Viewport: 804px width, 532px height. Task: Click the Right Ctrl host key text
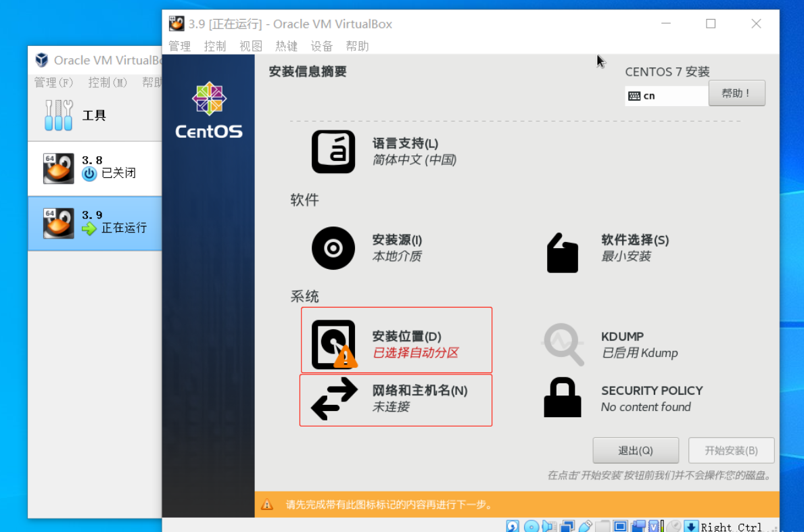[731, 527]
